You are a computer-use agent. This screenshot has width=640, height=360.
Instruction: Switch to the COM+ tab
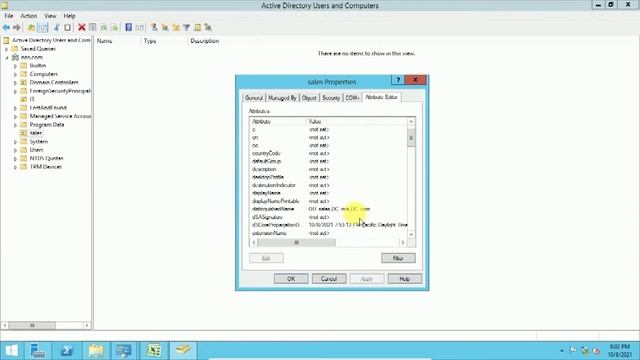click(352, 98)
